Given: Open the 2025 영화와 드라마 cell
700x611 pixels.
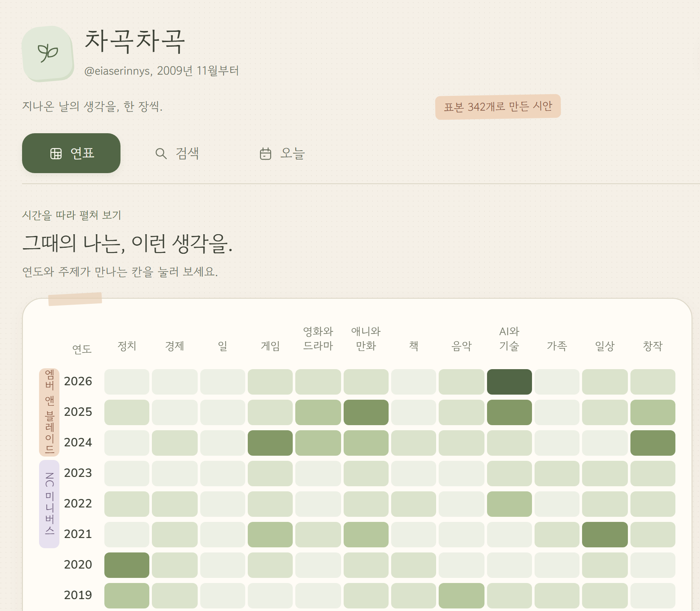Looking at the screenshot, I should (x=318, y=412).
